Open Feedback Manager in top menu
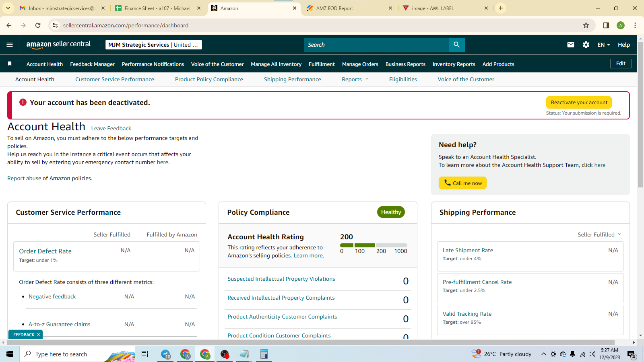The image size is (644, 362). coord(92,64)
